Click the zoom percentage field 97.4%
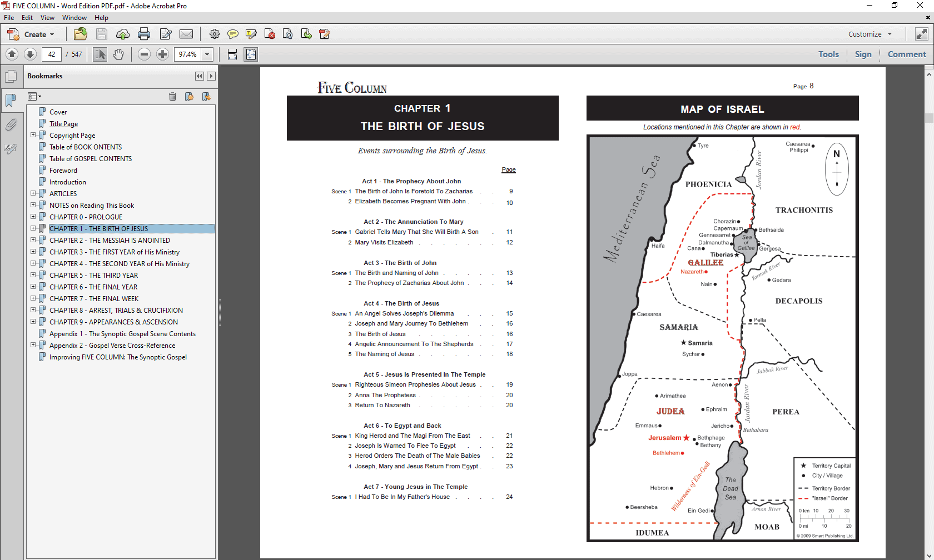The width and height of the screenshot is (934, 560). (x=187, y=54)
